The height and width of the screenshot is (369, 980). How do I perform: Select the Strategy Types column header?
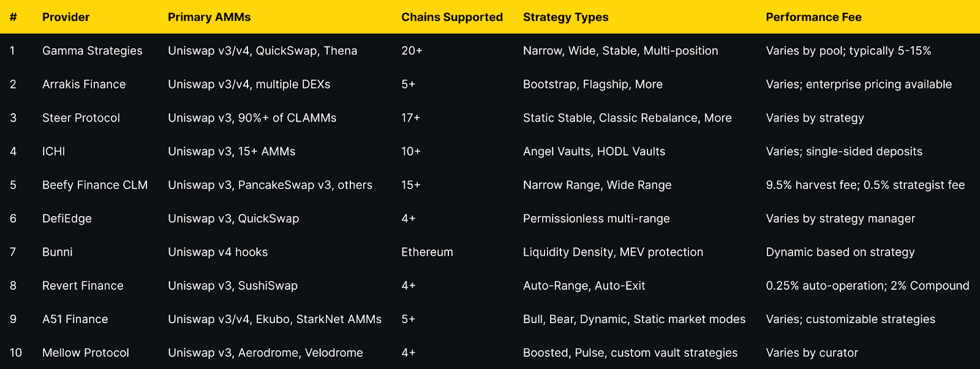click(x=565, y=17)
